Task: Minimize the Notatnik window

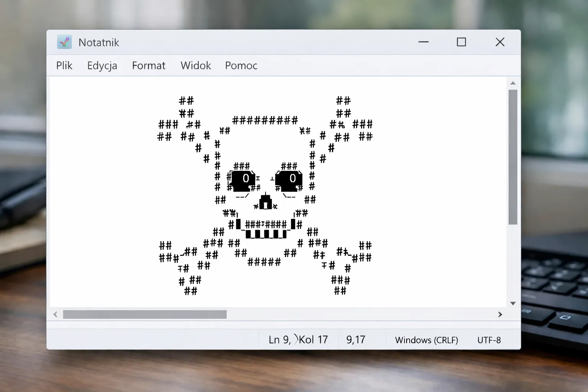Action: 423,42
